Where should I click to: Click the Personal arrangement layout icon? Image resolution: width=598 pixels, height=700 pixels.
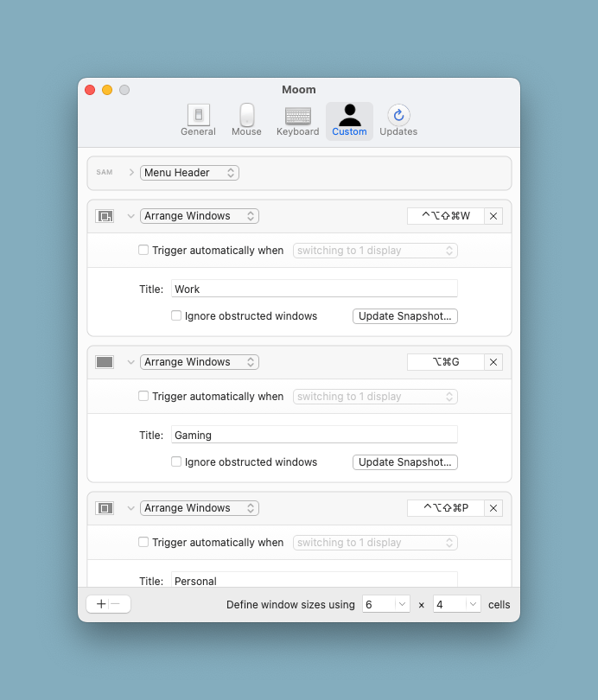pos(105,508)
